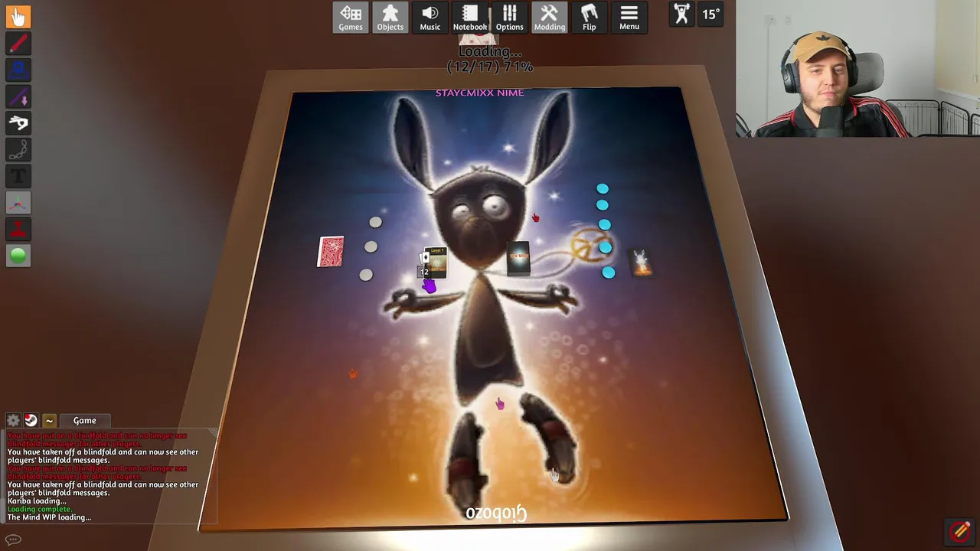Viewport: 980px width, 551px height.
Task: Click the Giobozo player name
Action: click(496, 513)
